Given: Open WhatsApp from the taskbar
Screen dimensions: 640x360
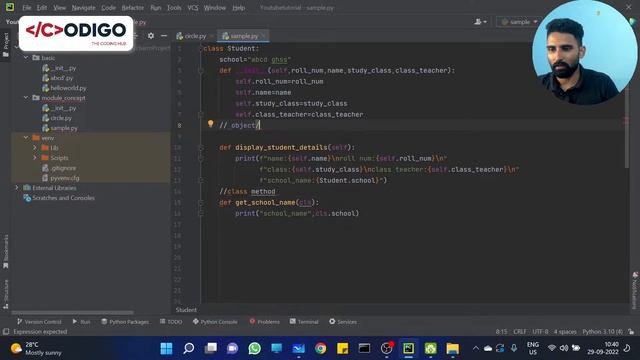Looking at the screenshot, I should 254,349.
